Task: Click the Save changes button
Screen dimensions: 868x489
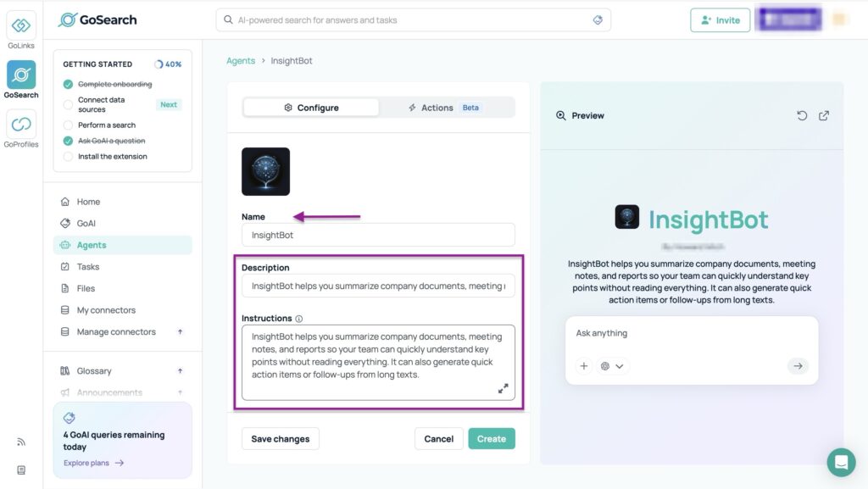Action: point(280,438)
